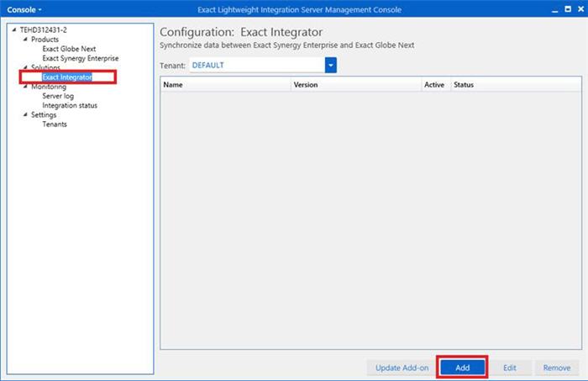The height and width of the screenshot is (381, 588).
Task: Sort by Status column header
Action: (516, 84)
